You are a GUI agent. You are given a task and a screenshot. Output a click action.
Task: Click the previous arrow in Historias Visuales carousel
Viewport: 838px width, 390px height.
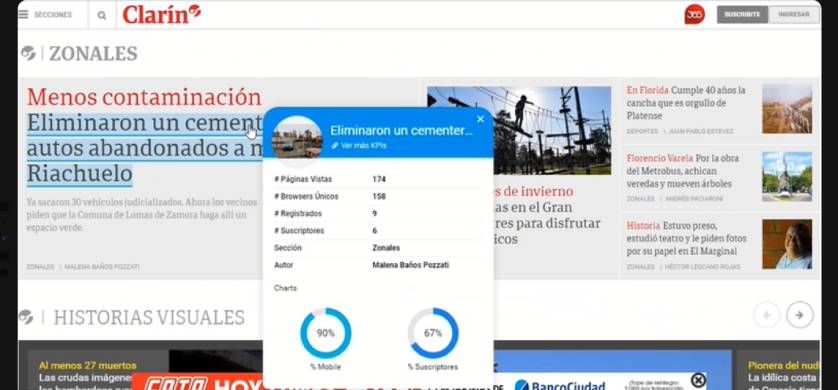click(x=766, y=315)
